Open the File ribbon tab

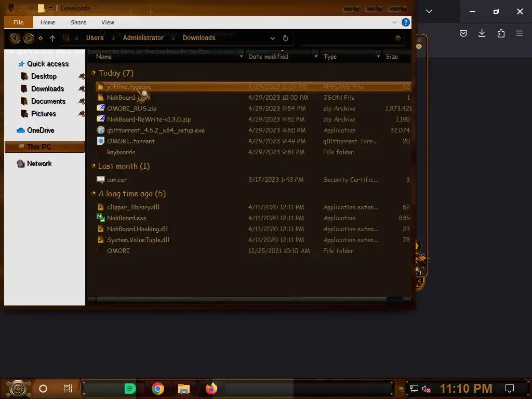(18, 22)
